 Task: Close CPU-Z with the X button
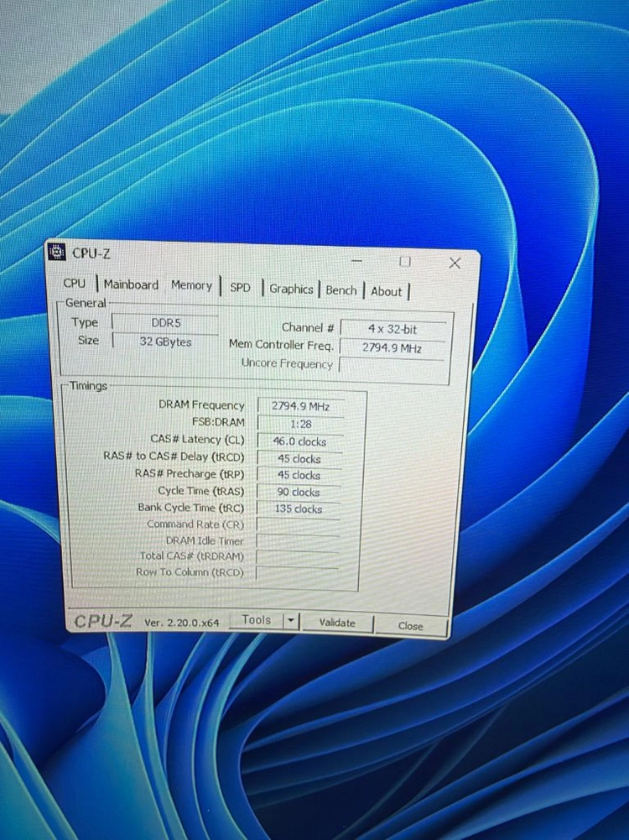(x=455, y=263)
